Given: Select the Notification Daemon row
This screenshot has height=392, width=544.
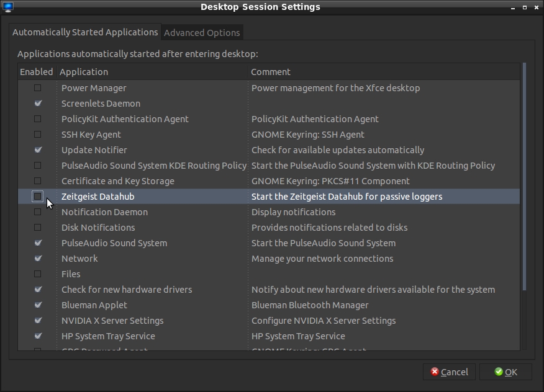Looking at the screenshot, I should 104,212.
